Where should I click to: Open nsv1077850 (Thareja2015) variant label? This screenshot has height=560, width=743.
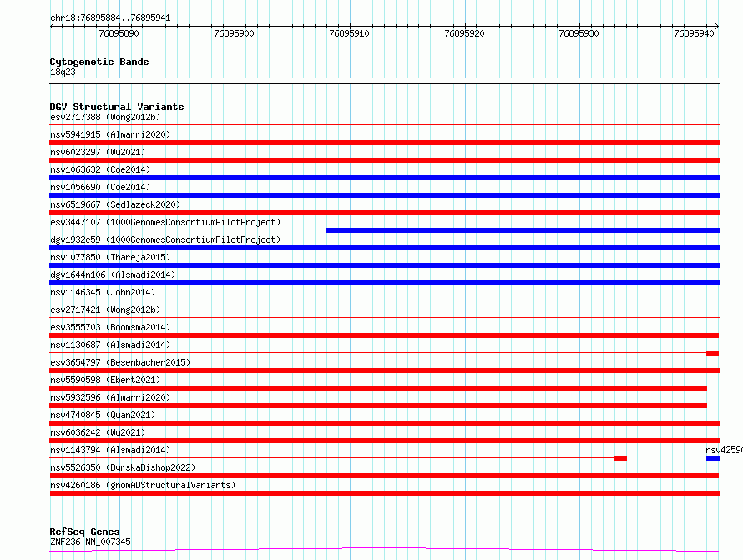click(110, 257)
